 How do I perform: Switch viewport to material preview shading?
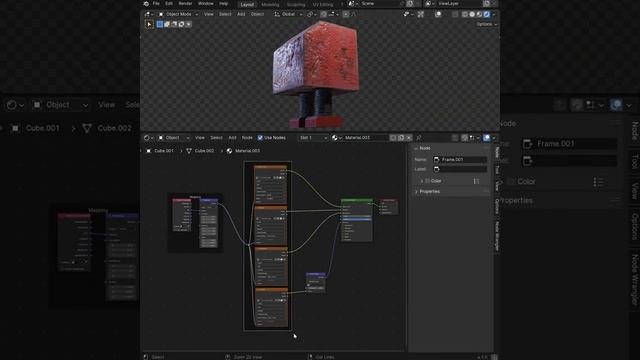coord(479,14)
